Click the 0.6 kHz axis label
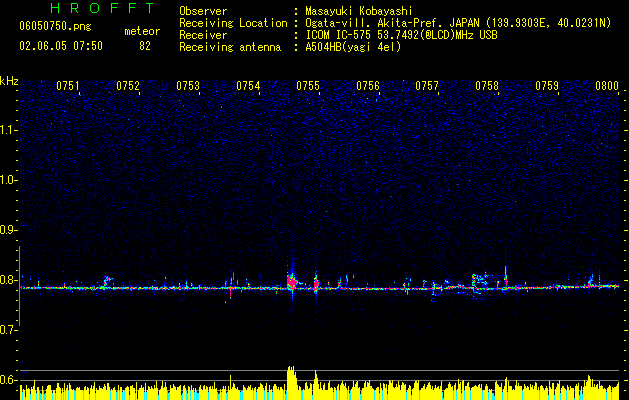The image size is (629, 400). [x=9, y=380]
